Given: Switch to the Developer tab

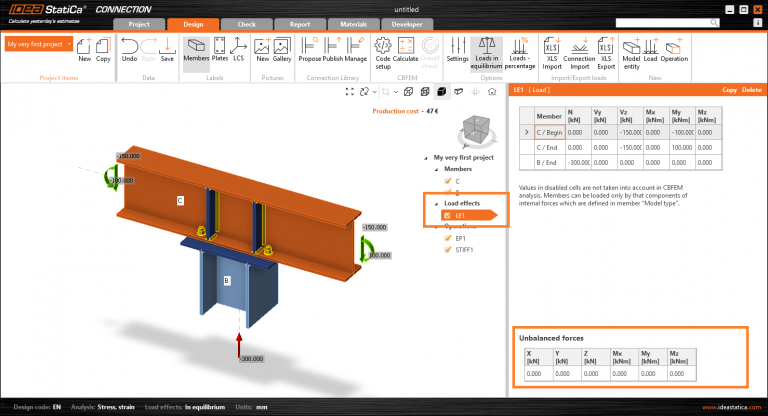Looking at the screenshot, I should tap(407, 24).
